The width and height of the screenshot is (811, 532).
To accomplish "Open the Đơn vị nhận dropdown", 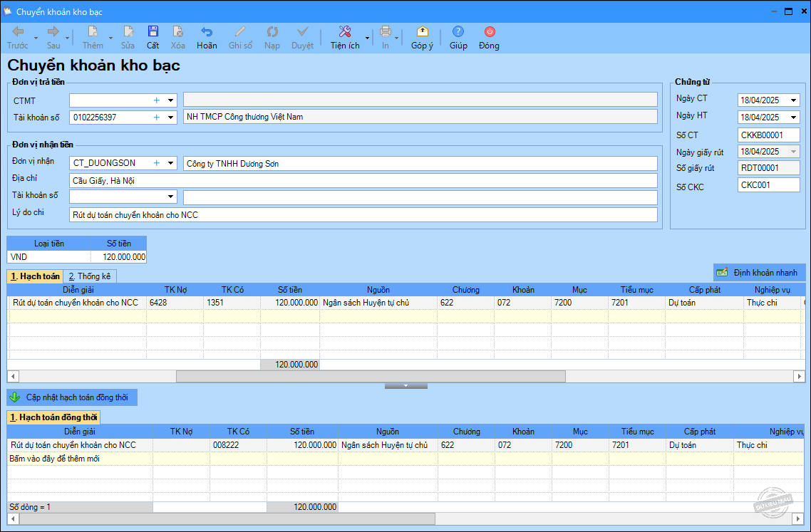I will pyautogui.click(x=171, y=163).
